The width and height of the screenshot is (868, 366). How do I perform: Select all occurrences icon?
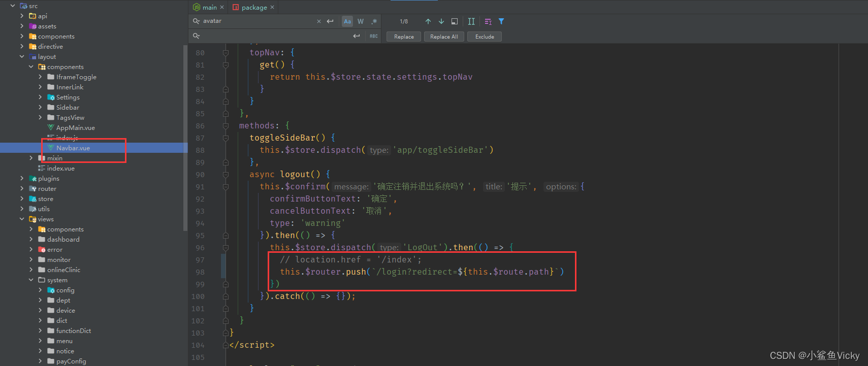pyautogui.click(x=488, y=21)
